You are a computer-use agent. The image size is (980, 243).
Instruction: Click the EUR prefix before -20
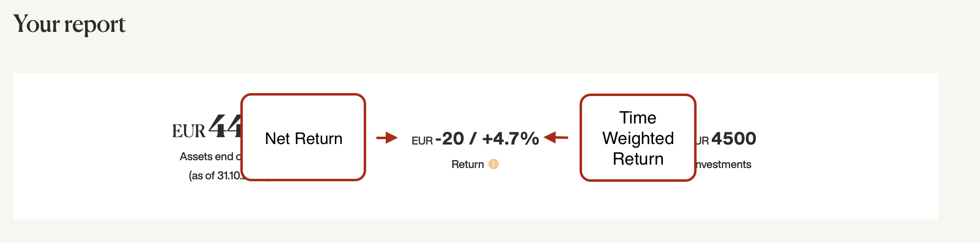422,141
